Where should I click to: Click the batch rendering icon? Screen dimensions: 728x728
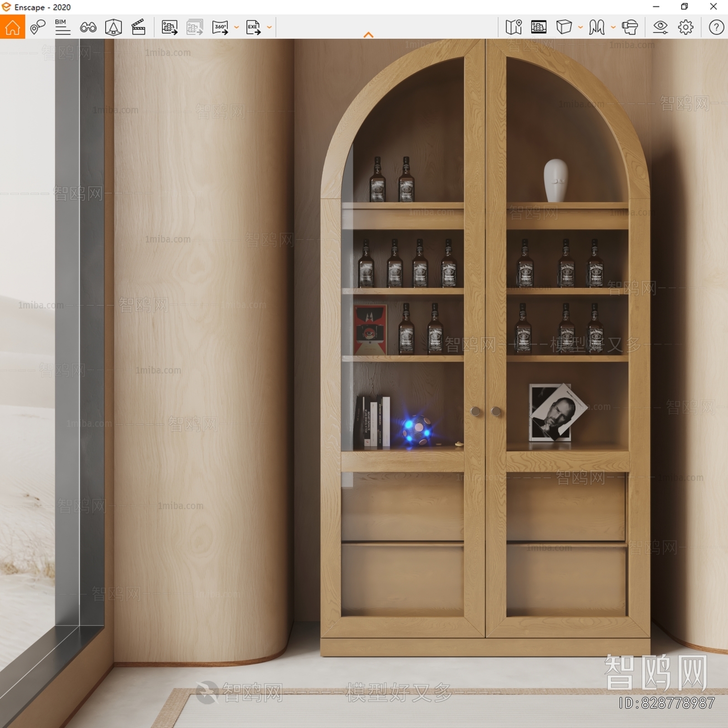195,27
